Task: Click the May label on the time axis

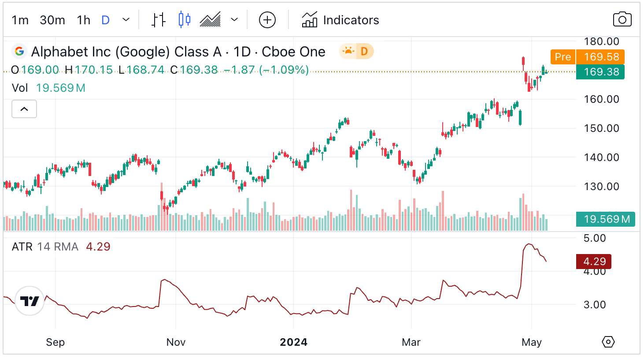Action: (532, 342)
